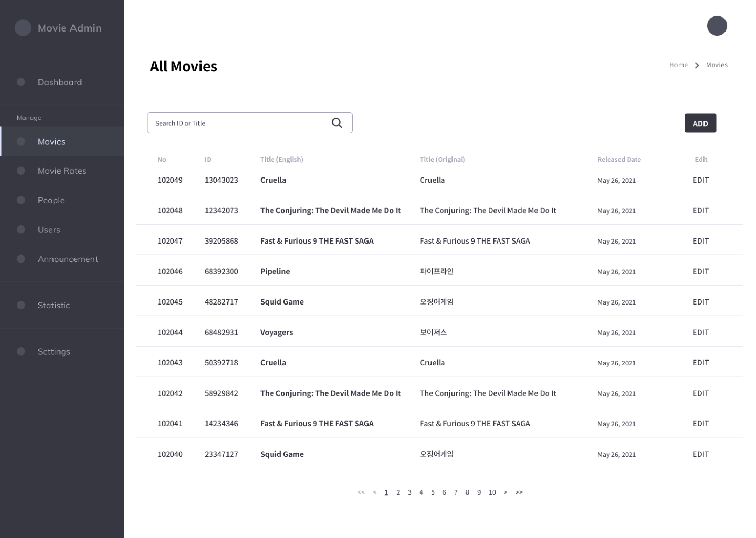Click the search magnifier icon
The image size is (756, 538).
pyautogui.click(x=337, y=123)
